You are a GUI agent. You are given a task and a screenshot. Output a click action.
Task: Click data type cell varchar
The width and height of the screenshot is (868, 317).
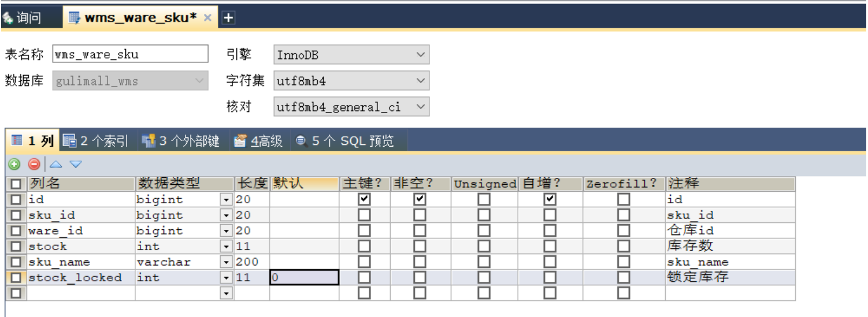click(178, 262)
